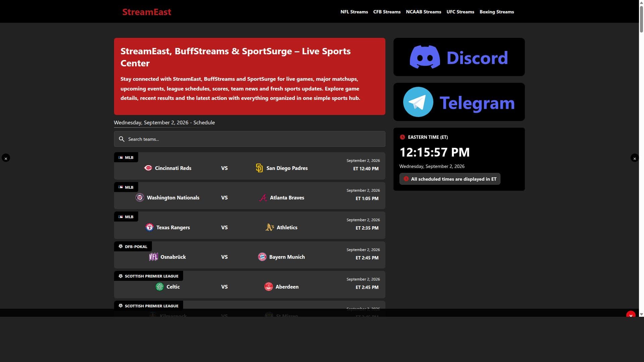Image resolution: width=644 pixels, height=362 pixels.
Task: Select the Celtic team name
Action: coord(173,287)
